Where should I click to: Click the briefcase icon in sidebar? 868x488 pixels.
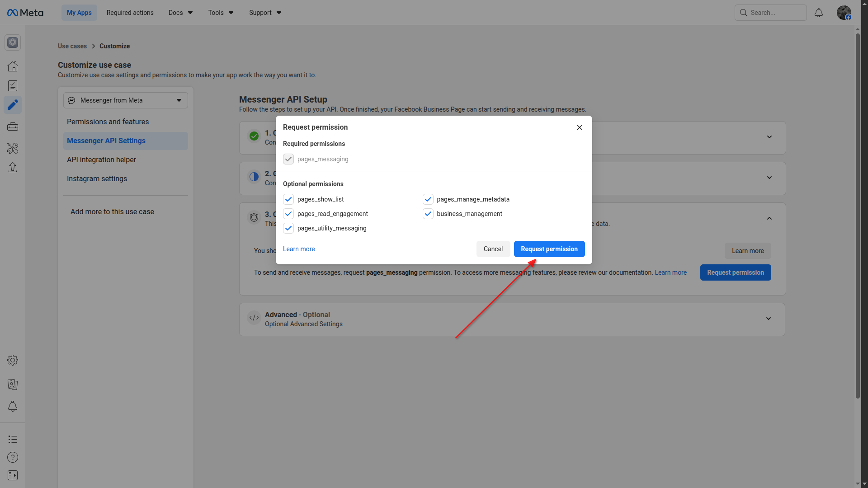[x=13, y=127]
